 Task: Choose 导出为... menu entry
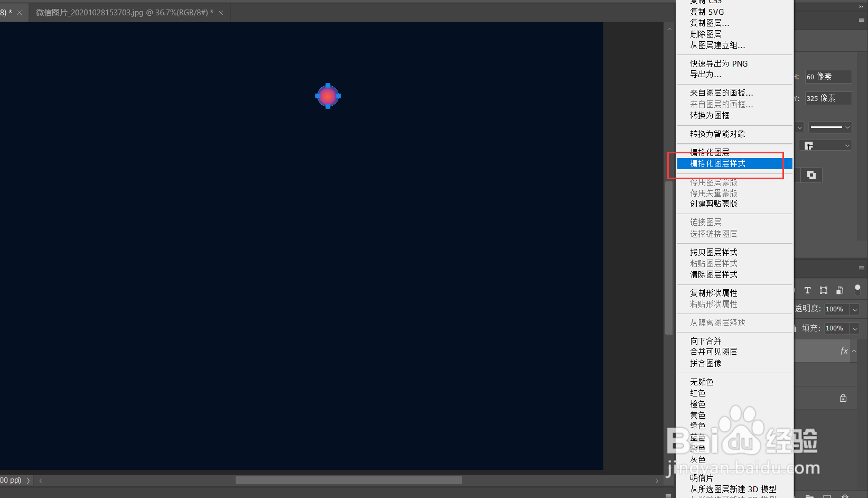[706, 75]
